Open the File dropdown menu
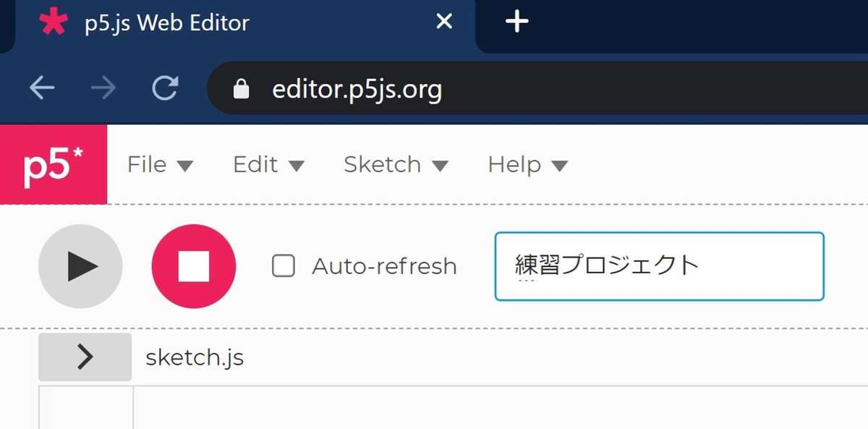This screenshot has height=429, width=868. pyautogui.click(x=160, y=165)
